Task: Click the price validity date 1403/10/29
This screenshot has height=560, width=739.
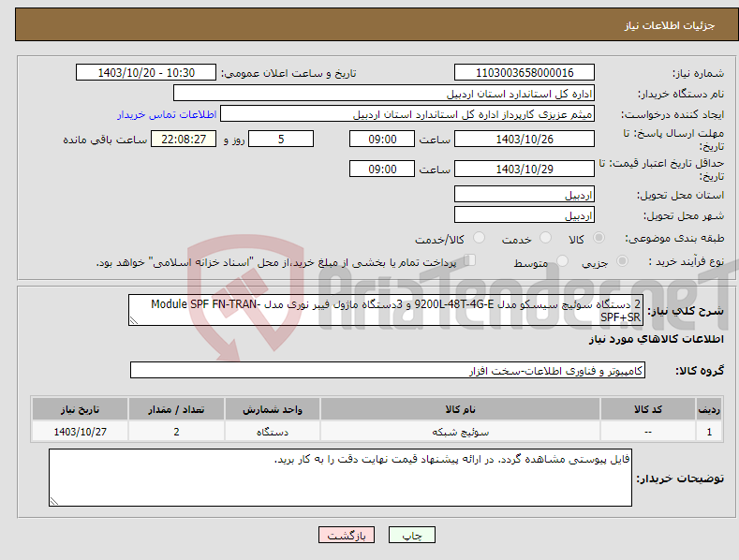Action: point(525,169)
